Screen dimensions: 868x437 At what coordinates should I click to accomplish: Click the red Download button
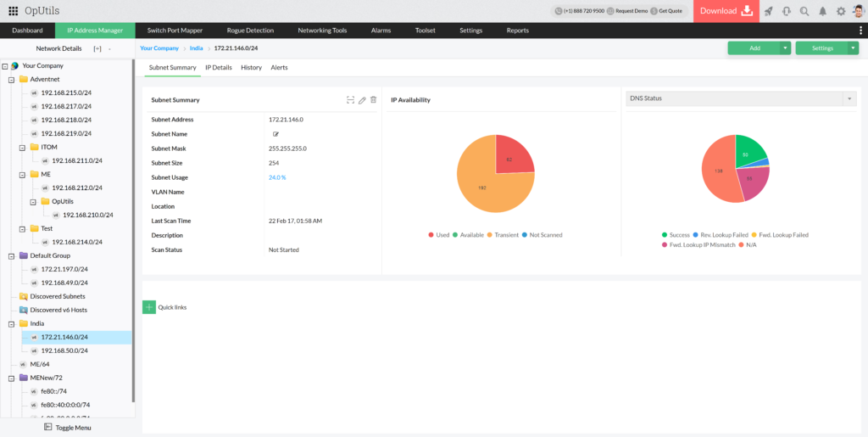point(726,11)
